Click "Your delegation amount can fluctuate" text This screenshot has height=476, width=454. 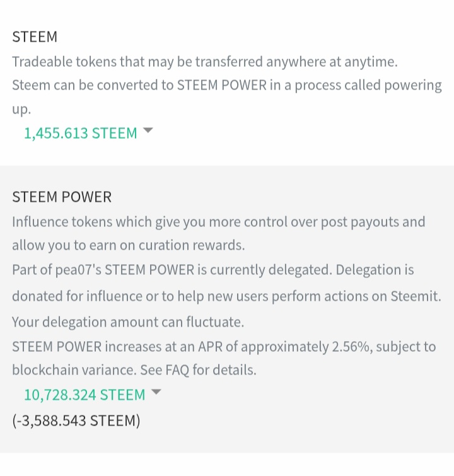(127, 322)
